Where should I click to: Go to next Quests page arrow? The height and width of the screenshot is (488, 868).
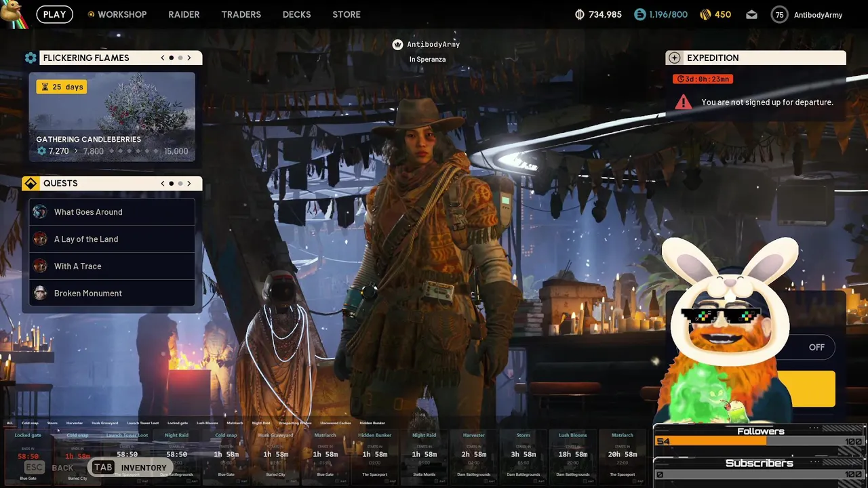[x=189, y=183]
